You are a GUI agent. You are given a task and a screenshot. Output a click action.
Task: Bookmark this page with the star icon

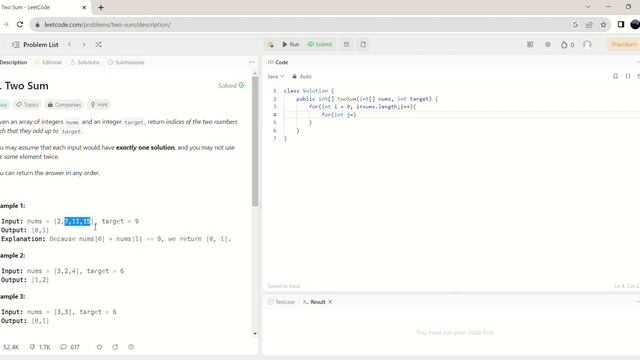pyautogui.click(x=603, y=24)
